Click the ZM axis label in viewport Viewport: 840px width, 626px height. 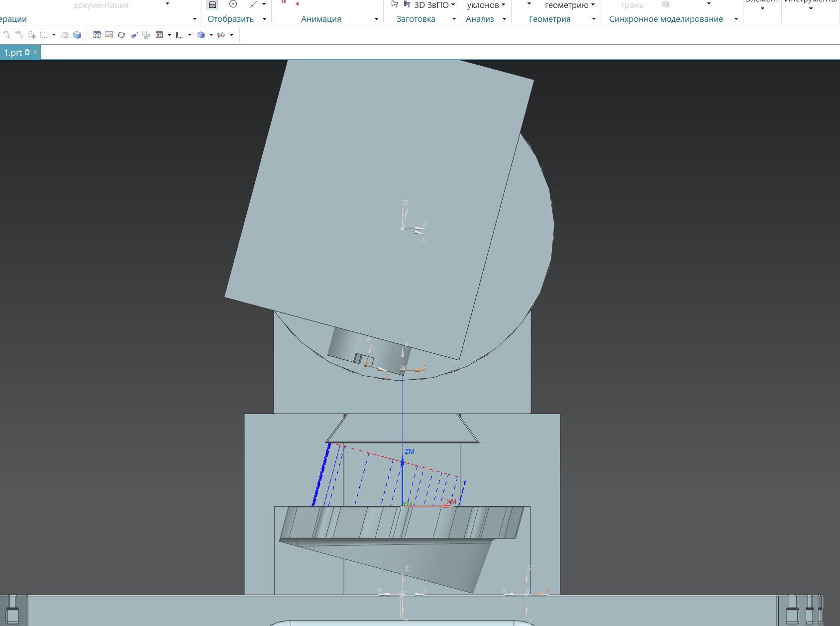410,451
